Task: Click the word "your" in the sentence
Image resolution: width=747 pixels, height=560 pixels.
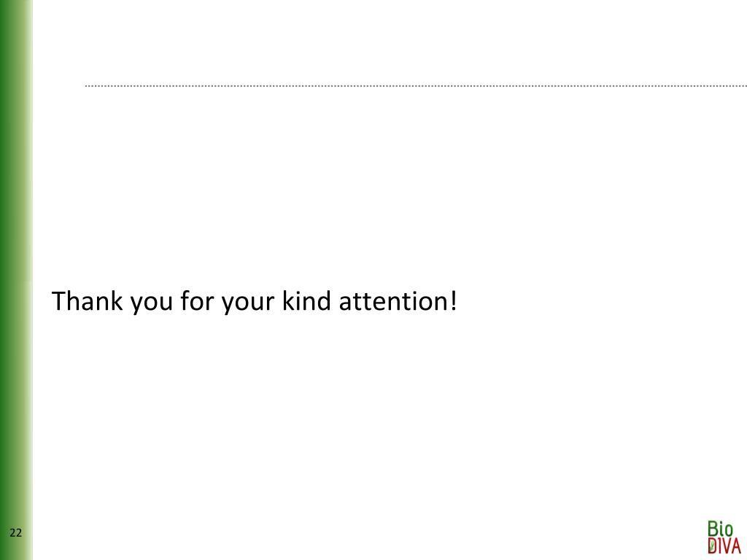Action: [x=248, y=304]
